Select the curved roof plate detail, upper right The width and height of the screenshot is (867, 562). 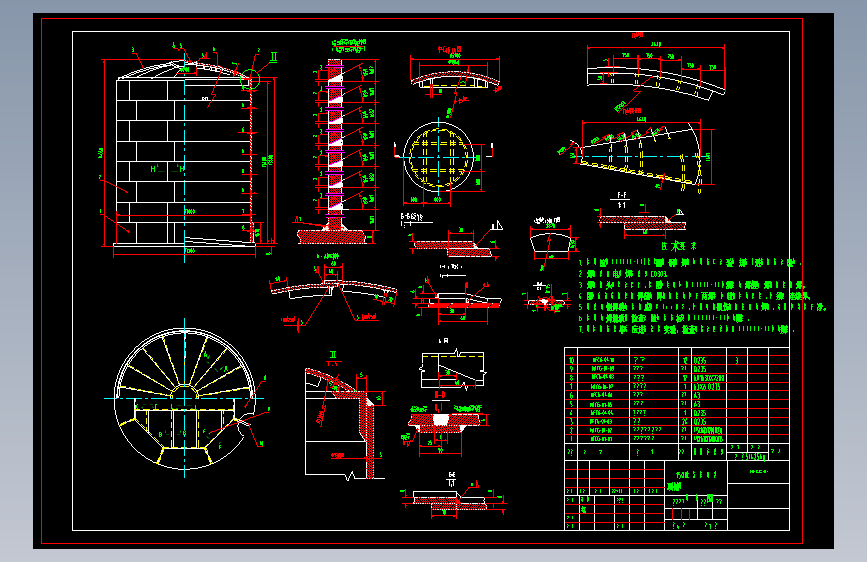(x=656, y=77)
